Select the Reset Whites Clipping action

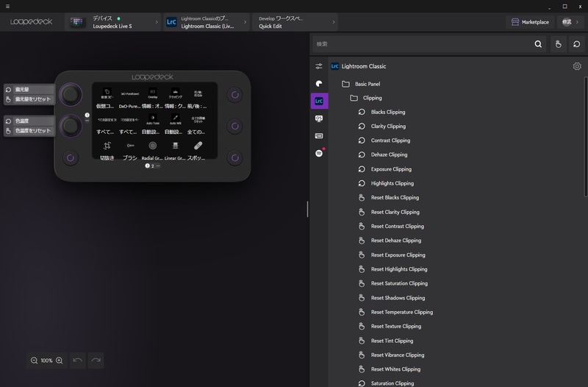tap(395, 369)
